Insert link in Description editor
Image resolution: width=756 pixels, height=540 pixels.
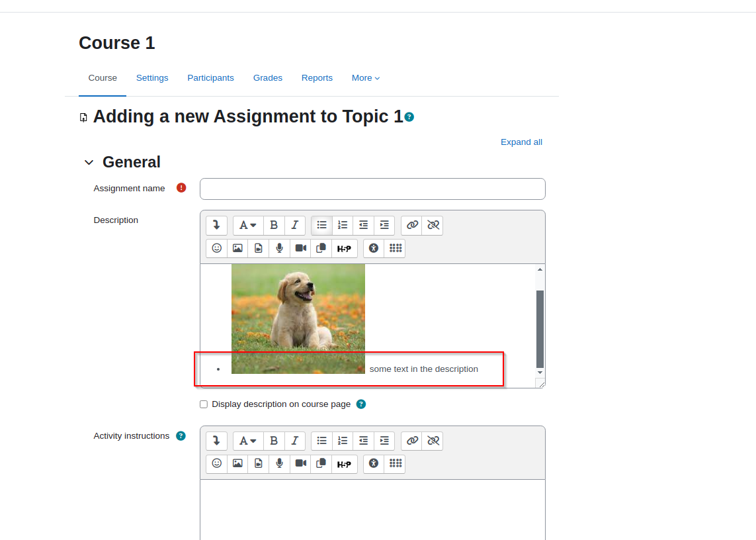pos(412,226)
